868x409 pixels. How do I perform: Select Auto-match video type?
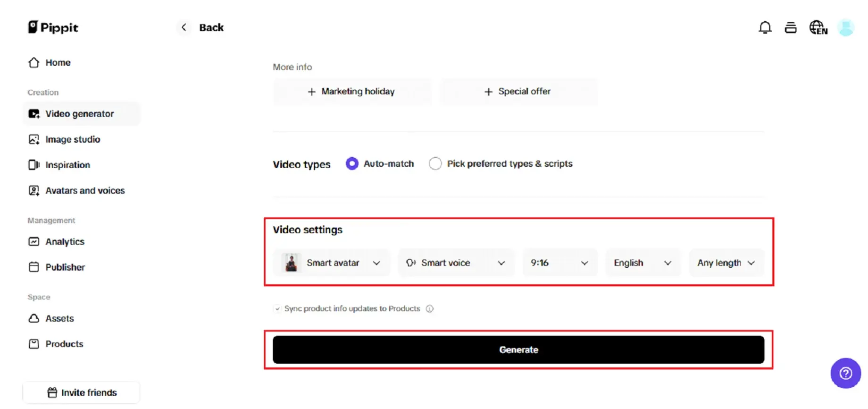pyautogui.click(x=352, y=164)
